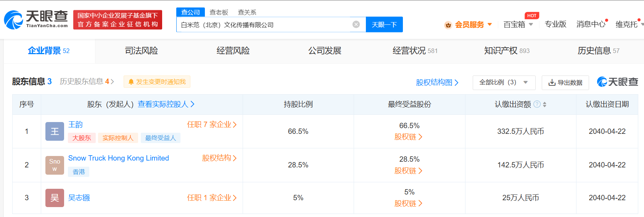The image size is (644, 217).
Task: Select the HOT badge above 百宝箱
Action: point(532,16)
